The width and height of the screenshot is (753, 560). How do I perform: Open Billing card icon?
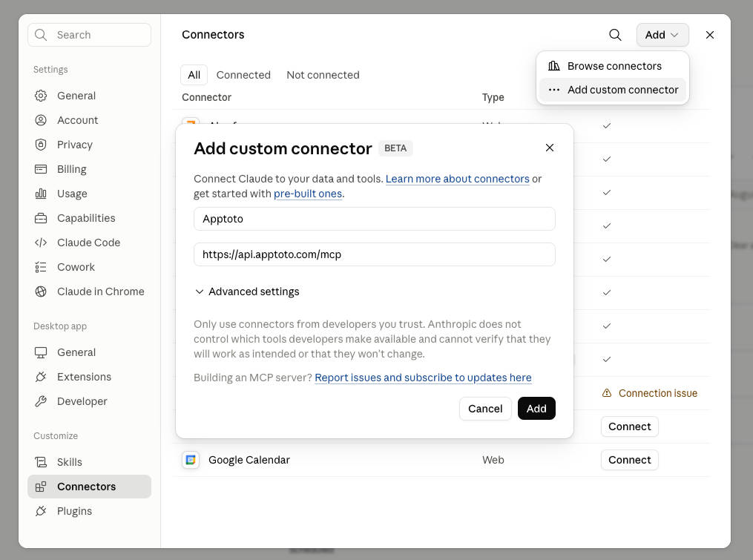click(41, 169)
